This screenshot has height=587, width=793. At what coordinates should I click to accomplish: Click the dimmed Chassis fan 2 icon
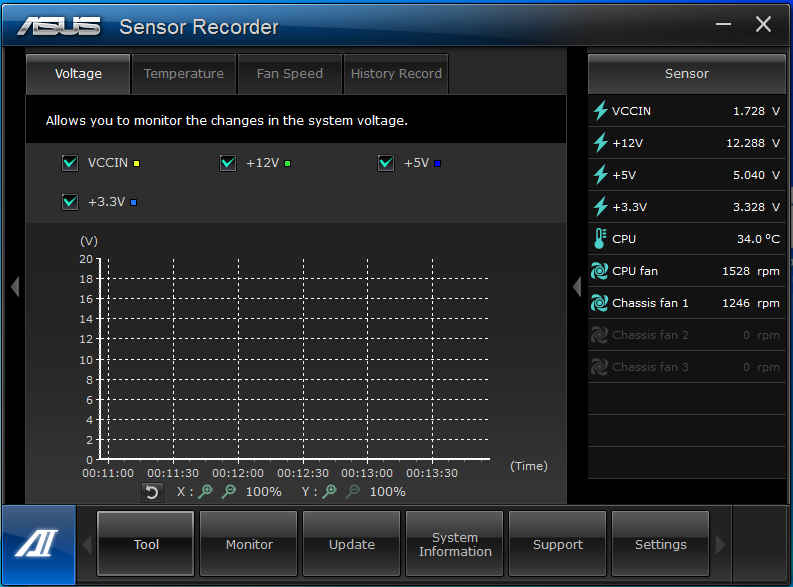pos(599,335)
